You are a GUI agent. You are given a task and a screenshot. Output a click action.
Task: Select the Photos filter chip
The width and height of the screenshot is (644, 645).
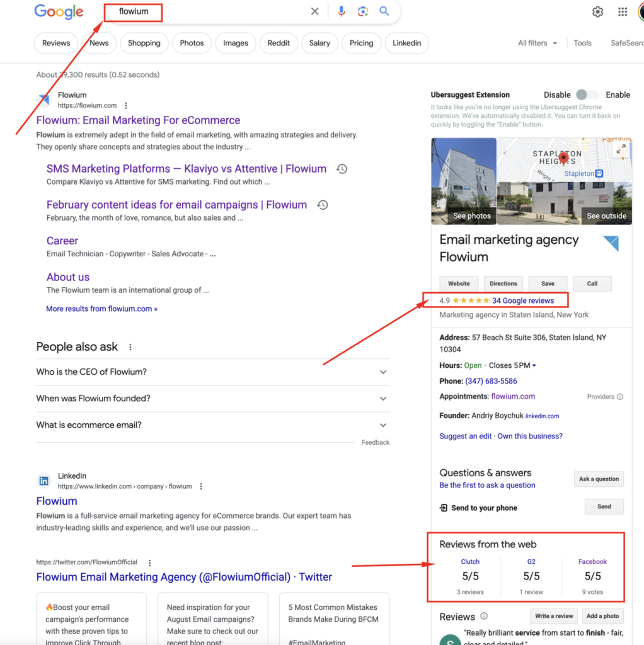(x=192, y=43)
